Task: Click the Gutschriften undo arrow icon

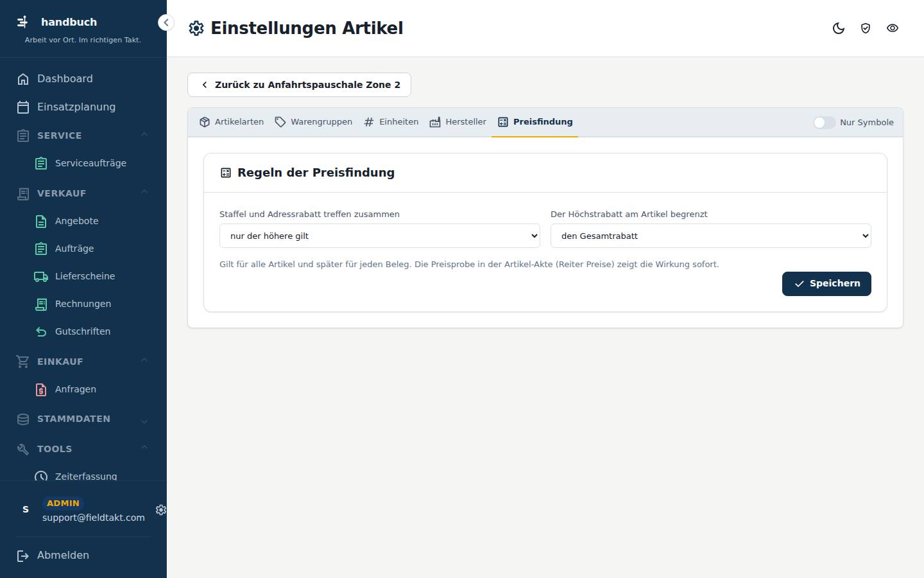Action: [x=41, y=331]
